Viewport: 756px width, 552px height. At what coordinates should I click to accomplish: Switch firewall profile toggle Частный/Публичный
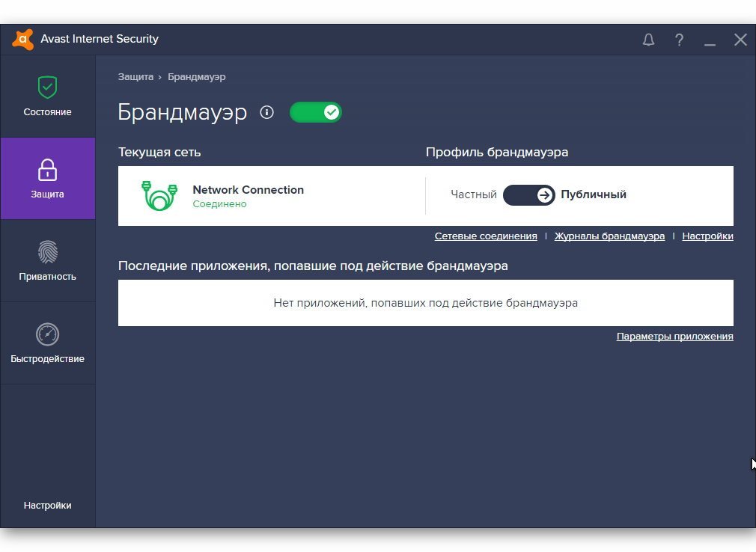point(529,195)
